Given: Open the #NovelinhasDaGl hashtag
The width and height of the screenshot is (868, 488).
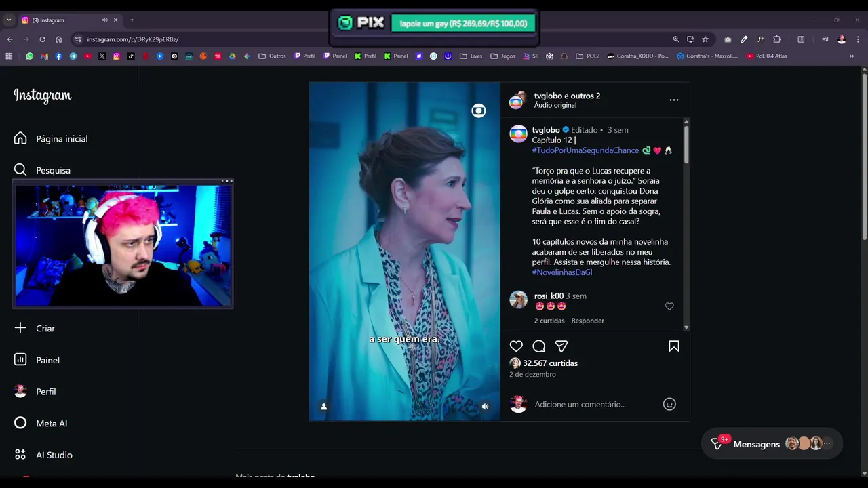Looking at the screenshot, I should coord(562,272).
